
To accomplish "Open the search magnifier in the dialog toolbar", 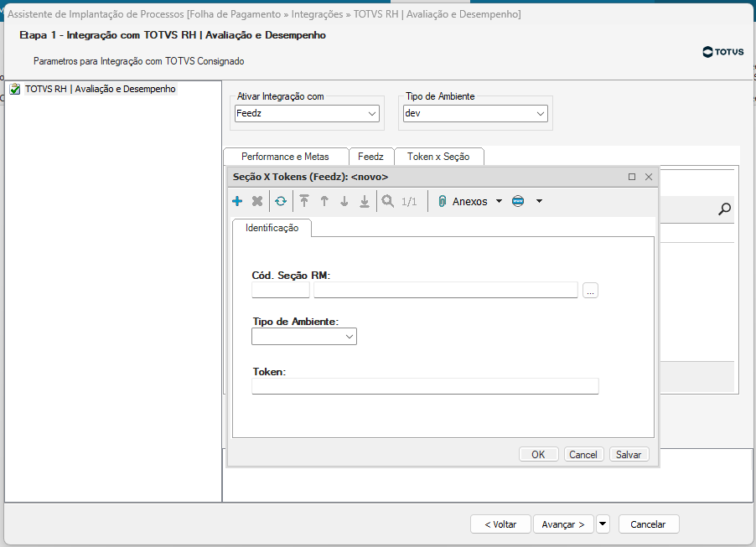I will (388, 201).
